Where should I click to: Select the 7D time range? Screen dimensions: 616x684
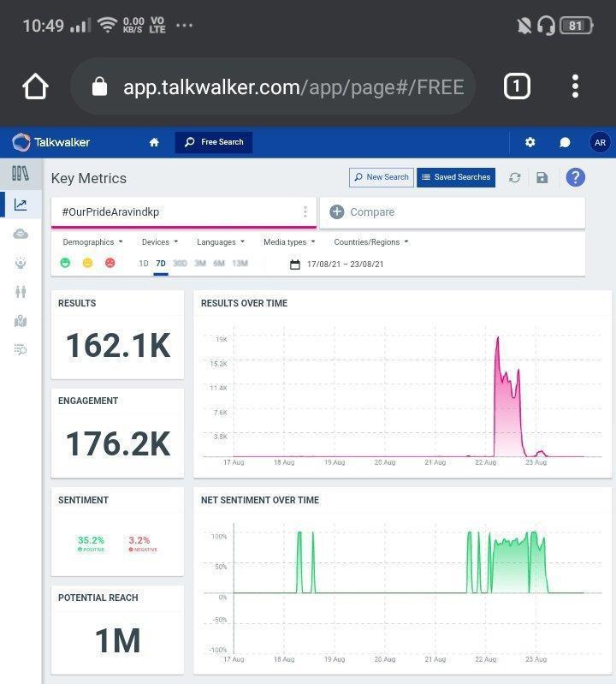tap(161, 264)
